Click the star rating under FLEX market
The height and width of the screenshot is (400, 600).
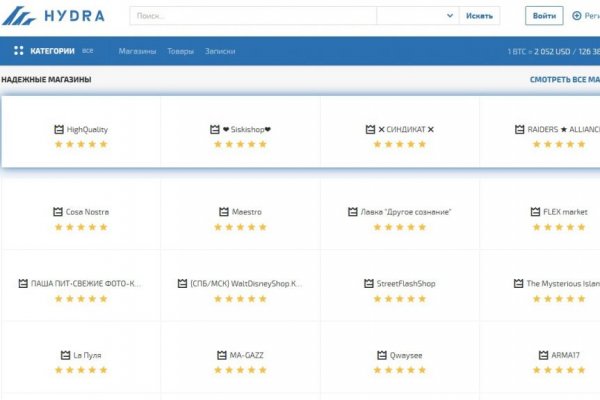pyautogui.click(x=560, y=227)
